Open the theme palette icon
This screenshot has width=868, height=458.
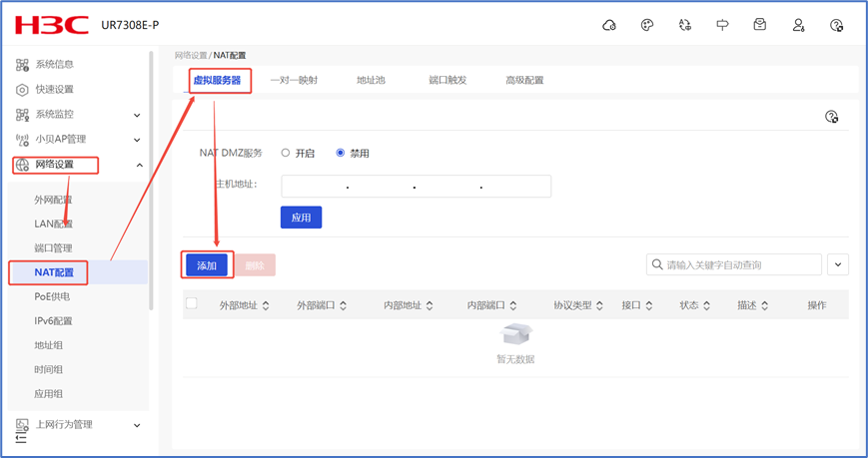[647, 25]
